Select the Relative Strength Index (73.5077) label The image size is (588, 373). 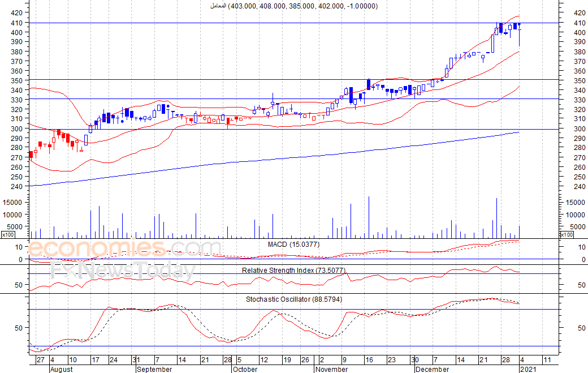(x=293, y=270)
